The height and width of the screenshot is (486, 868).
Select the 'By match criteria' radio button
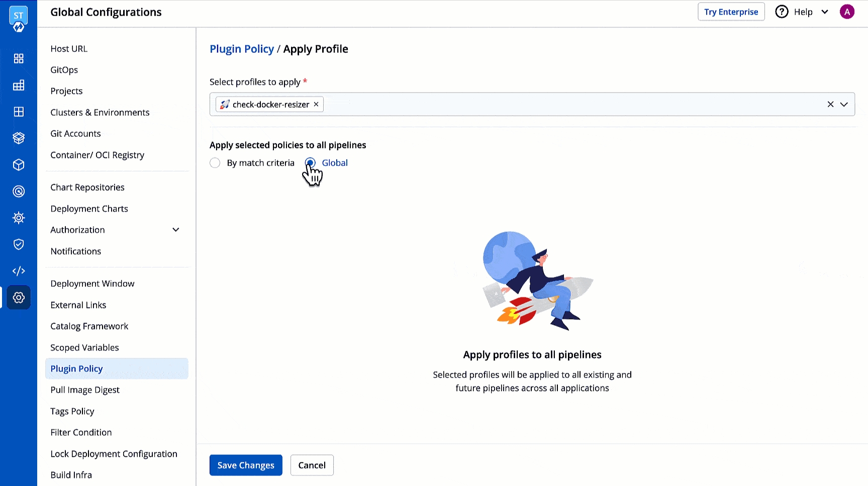coord(215,163)
